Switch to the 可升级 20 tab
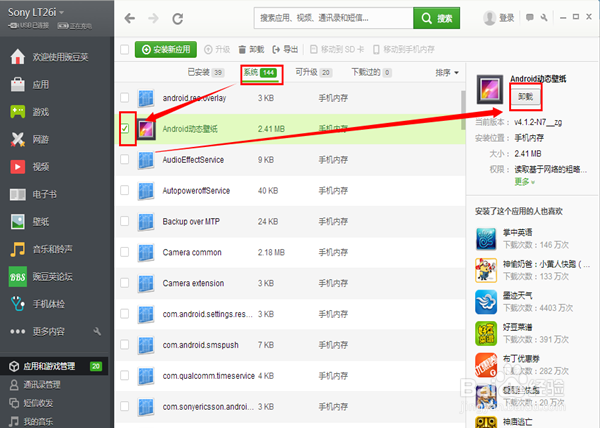The height and width of the screenshot is (428, 600). 313,72
